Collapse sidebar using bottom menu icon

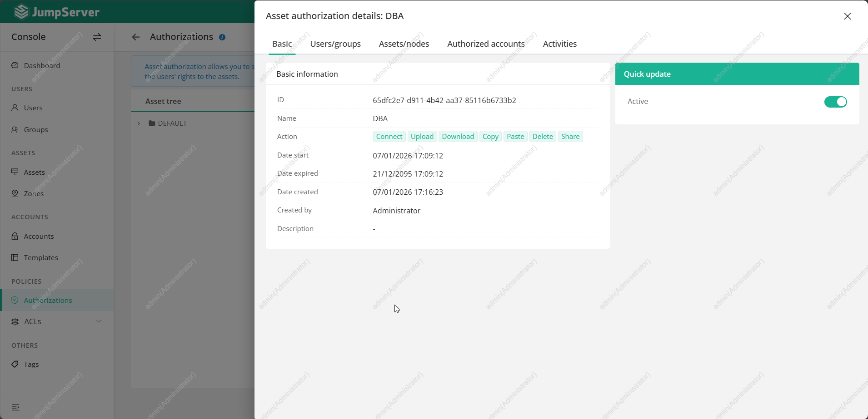(x=15, y=407)
